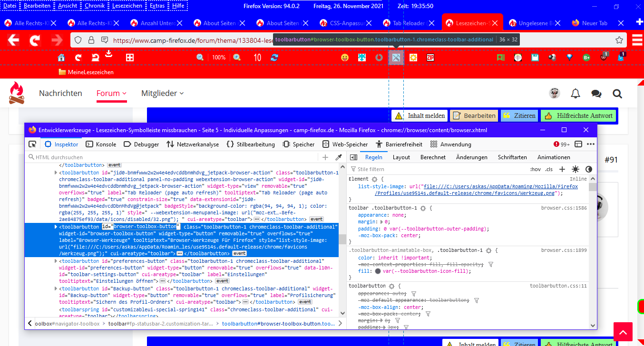Viewport: 644px width, 346px height.
Task: Click the zoom in magnifier in toolbar
Action: pos(236,58)
